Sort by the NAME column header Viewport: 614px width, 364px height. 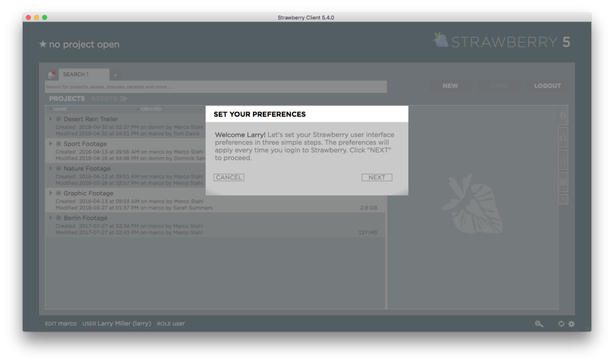point(60,109)
